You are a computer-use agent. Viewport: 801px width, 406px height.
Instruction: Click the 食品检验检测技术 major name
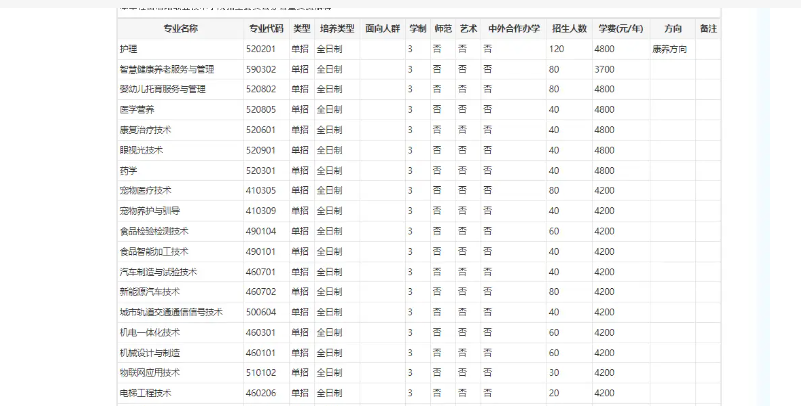pyautogui.click(x=153, y=231)
